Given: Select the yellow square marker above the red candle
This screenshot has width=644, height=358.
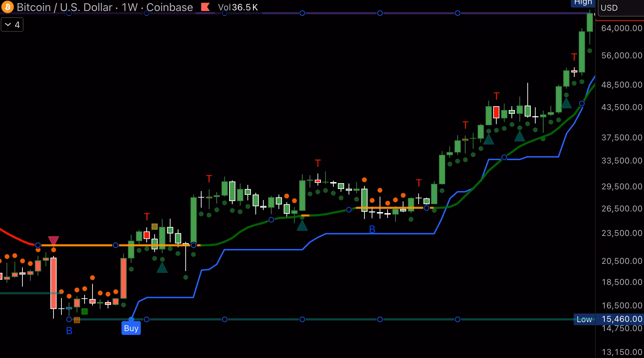Looking at the screenshot, I should (155, 227).
